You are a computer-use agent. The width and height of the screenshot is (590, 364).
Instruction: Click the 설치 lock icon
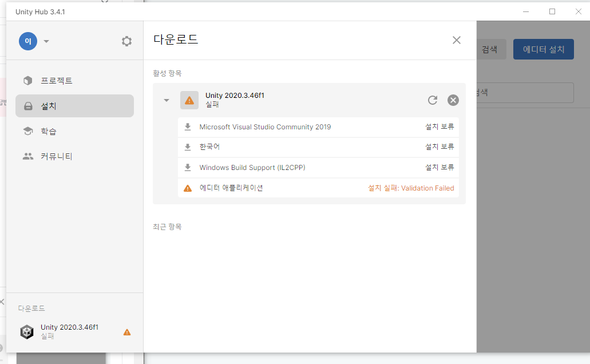coord(28,106)
